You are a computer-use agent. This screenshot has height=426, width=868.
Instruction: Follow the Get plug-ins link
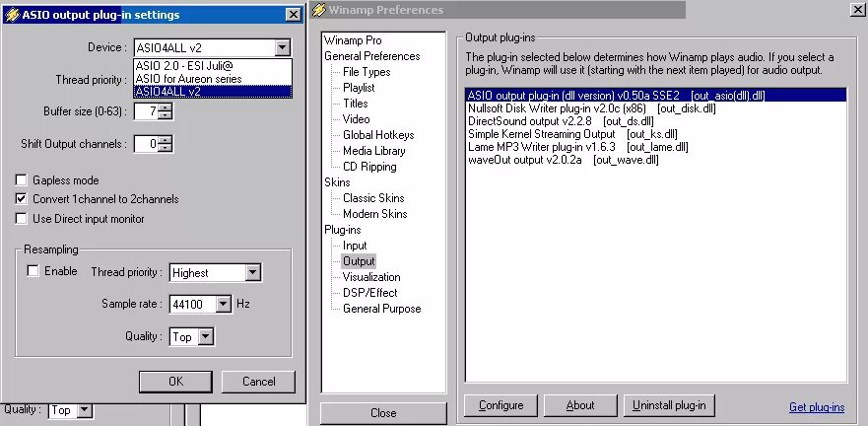[817, 407]
